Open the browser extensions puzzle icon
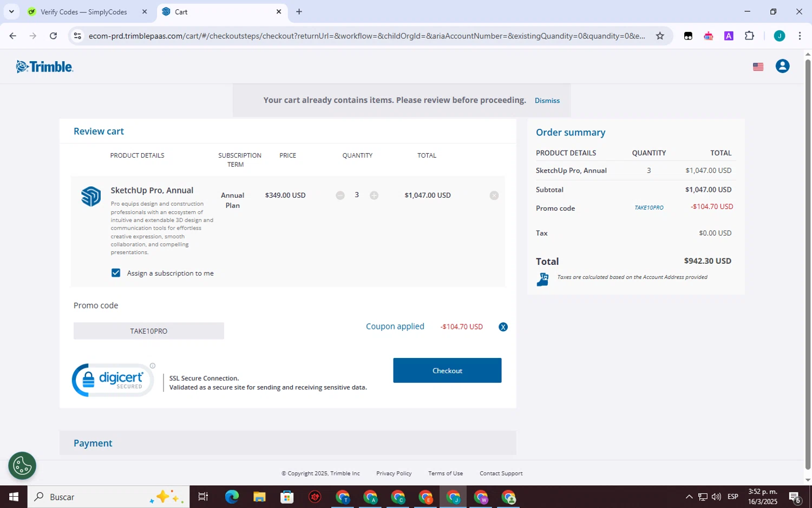812x508 pixels. click(x=749, y=36)
